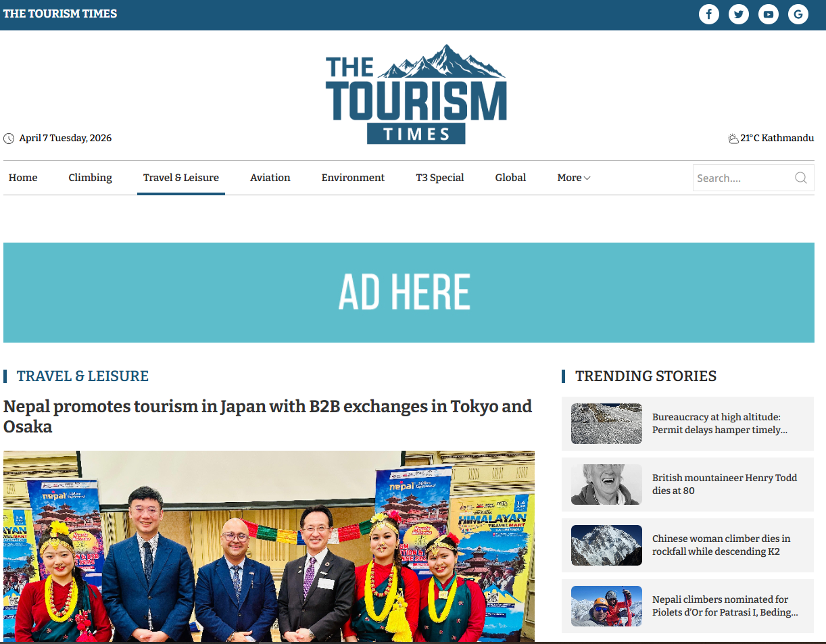Open the K2 rockfall story thumbnail
826x644 pixels.
click(x=606, y=545)
